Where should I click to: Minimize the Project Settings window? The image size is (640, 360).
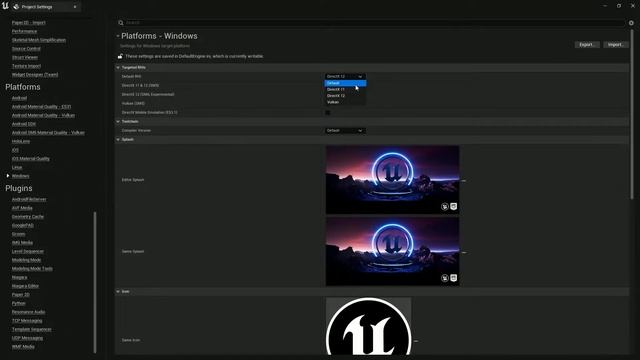[x=605, y=6]
